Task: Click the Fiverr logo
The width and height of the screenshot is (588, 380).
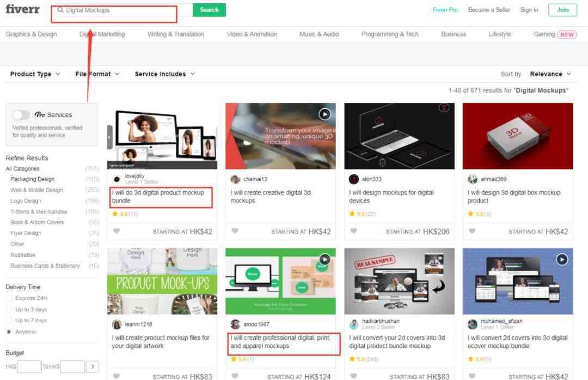Action: [23, 9]
